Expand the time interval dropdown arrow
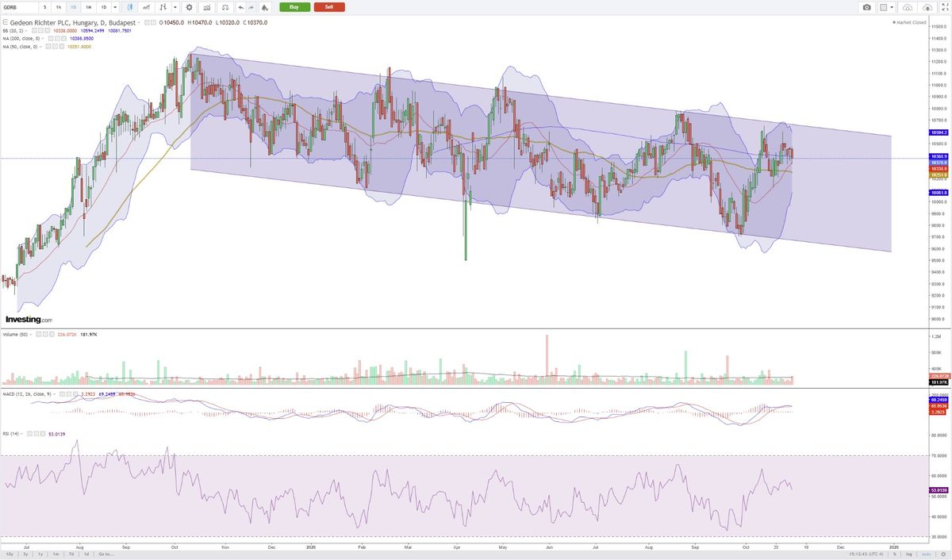952x560 pixels. tap(115, 7)
